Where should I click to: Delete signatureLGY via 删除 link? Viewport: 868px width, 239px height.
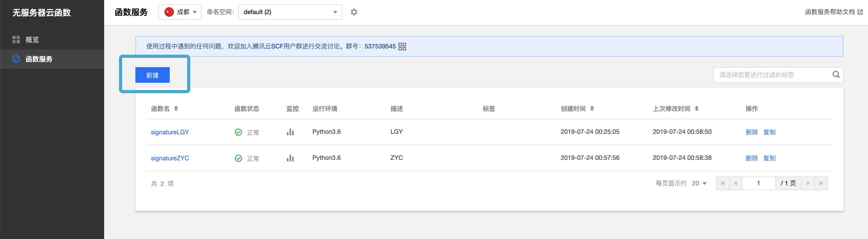(751, 132)
